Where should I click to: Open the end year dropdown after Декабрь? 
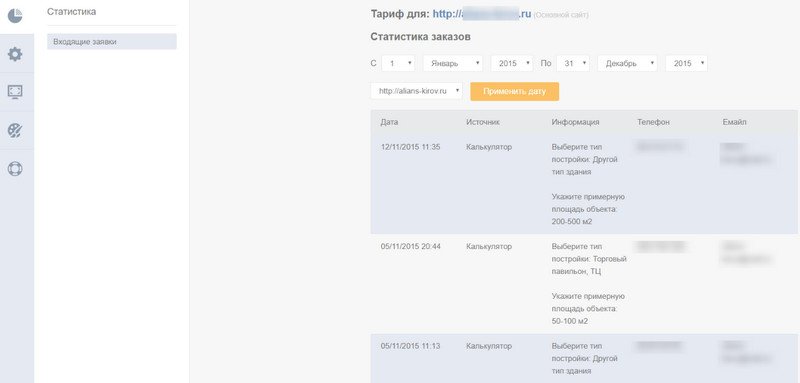click(686, 63)
